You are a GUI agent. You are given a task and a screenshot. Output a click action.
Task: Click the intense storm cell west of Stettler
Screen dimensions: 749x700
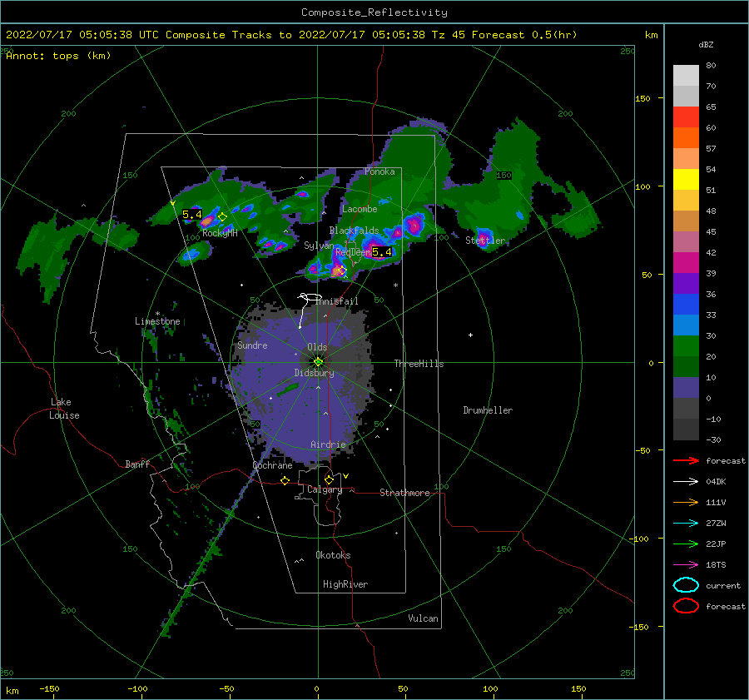414,225
